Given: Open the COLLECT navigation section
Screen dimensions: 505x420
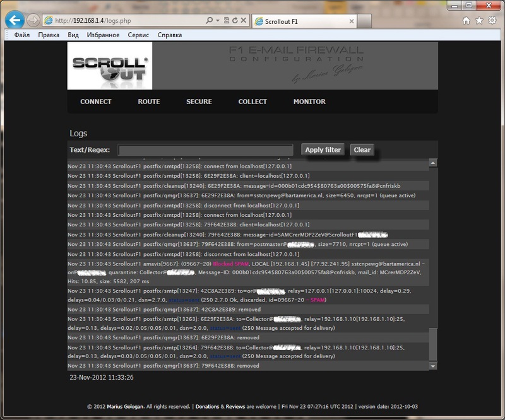Looking at the screenshot, I should click(252, 102).
